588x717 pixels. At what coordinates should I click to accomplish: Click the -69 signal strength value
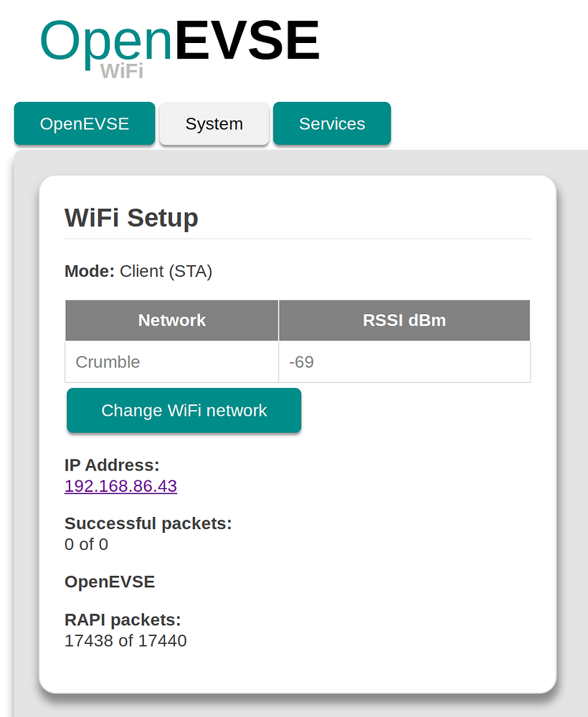pos(301,362)
